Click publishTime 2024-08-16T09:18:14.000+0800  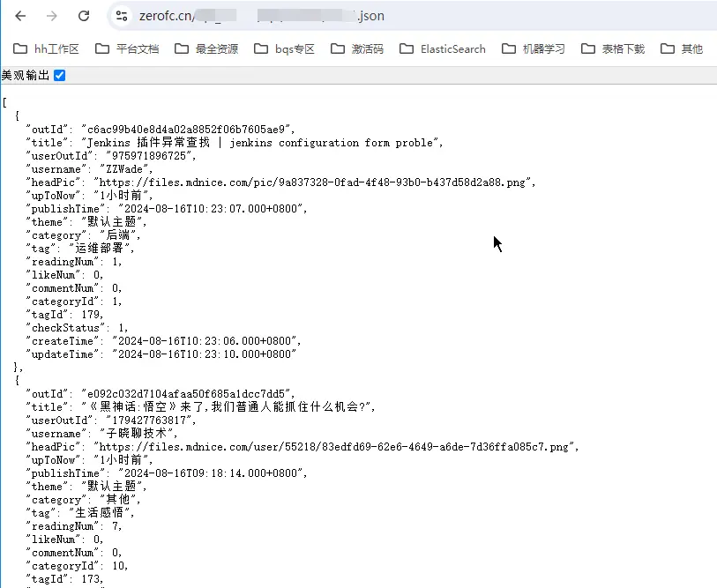coord(212,473)
